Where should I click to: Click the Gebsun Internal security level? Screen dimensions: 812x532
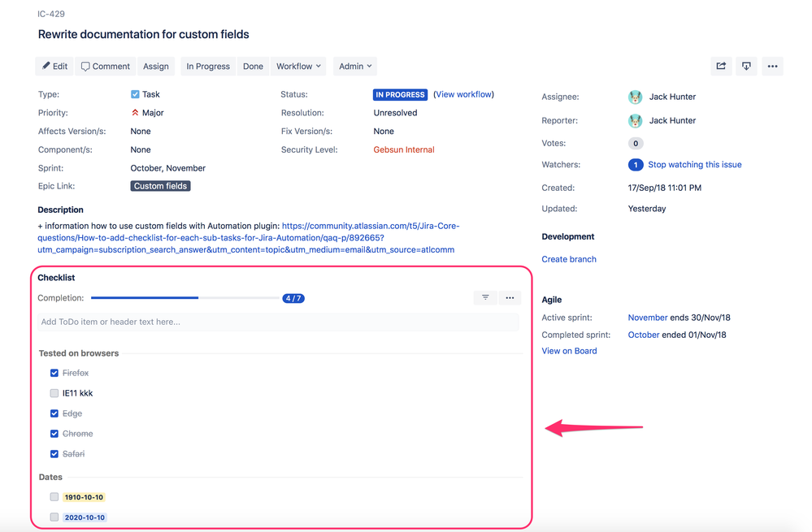404,149
